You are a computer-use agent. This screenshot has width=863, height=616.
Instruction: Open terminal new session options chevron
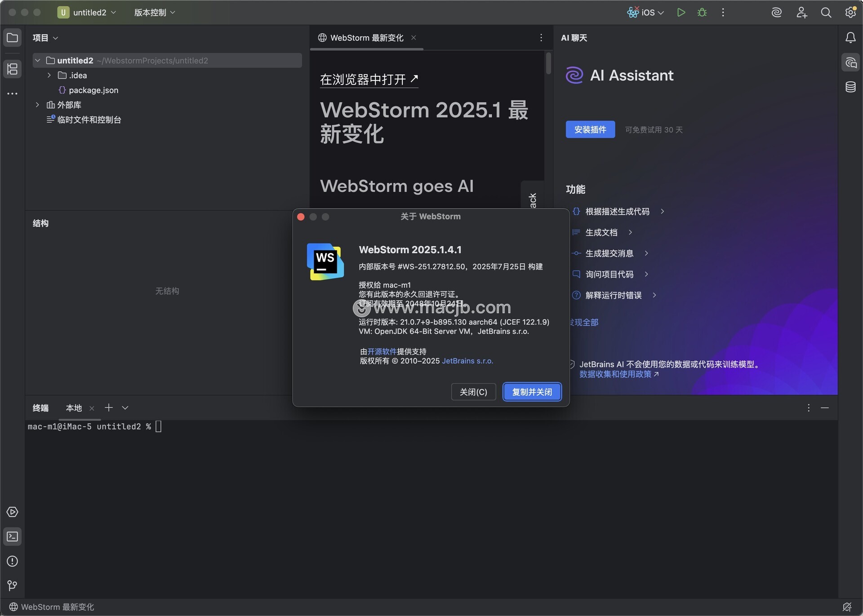pyautogui.click(x=125, y=408)
